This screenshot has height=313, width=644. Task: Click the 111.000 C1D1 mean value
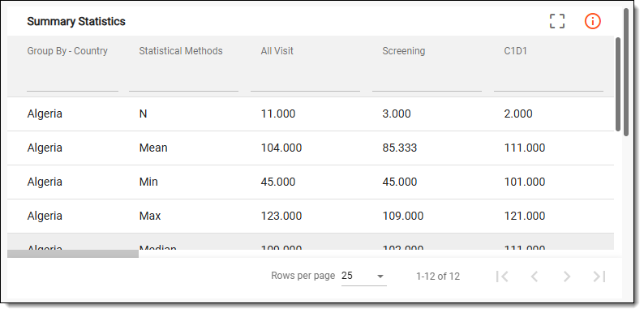click(525, 148)
